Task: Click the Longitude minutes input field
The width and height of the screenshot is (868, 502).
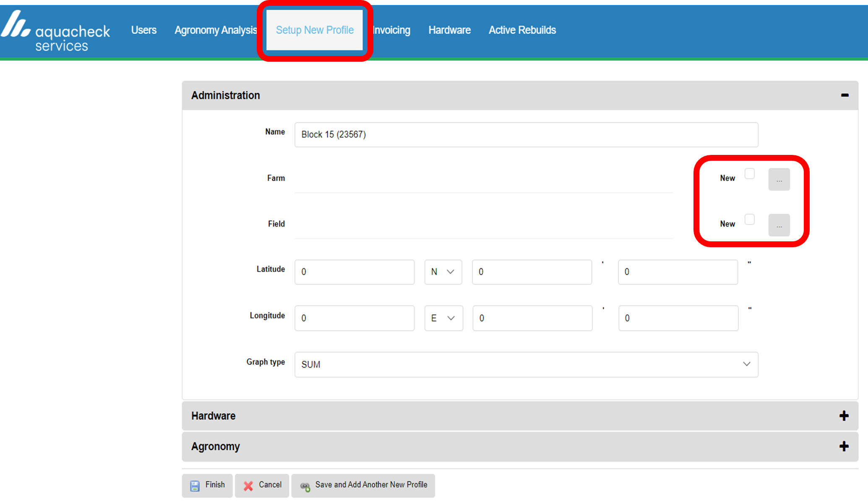Action: 532,318
